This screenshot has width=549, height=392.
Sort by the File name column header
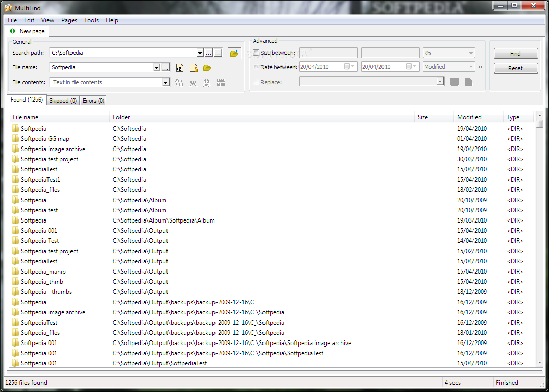pyautogui.click(x=60, y=117)
